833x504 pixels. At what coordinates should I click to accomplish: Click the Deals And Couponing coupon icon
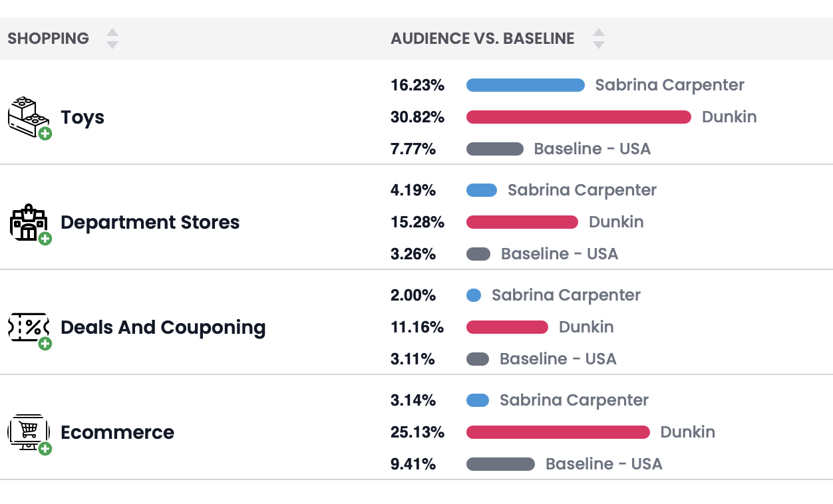click(x=27, y=326)
